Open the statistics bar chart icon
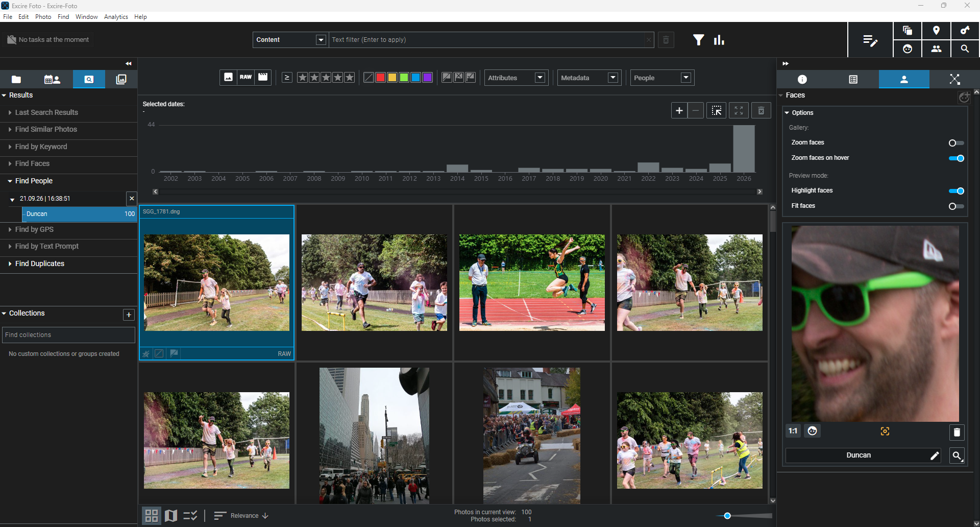This screenshot has width=980, height=527. tap(719, 40)
